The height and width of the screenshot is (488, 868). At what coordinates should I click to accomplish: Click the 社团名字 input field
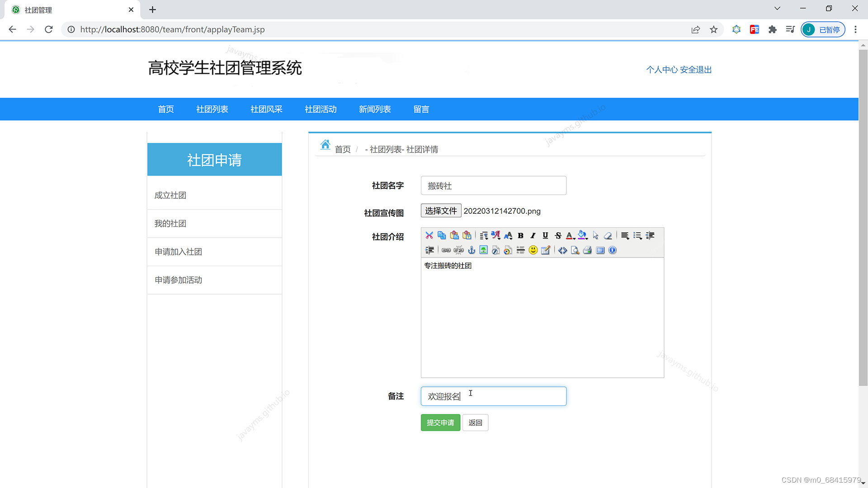[x=493, y=186]
